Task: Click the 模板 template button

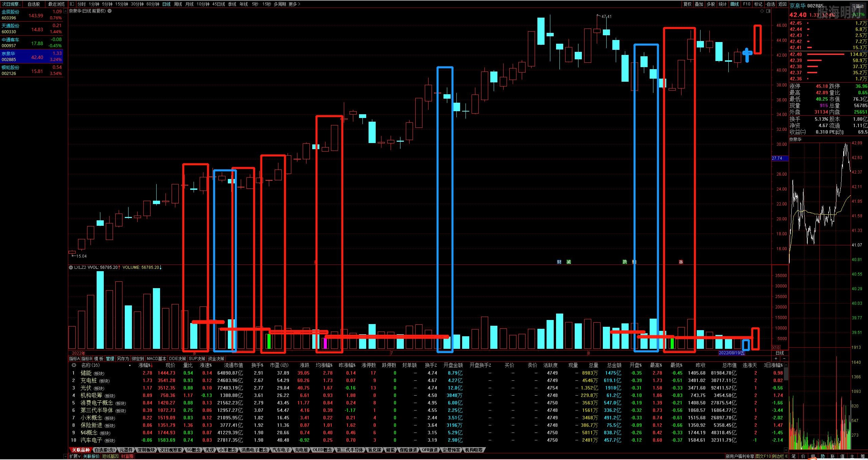Action: (99, 359)
